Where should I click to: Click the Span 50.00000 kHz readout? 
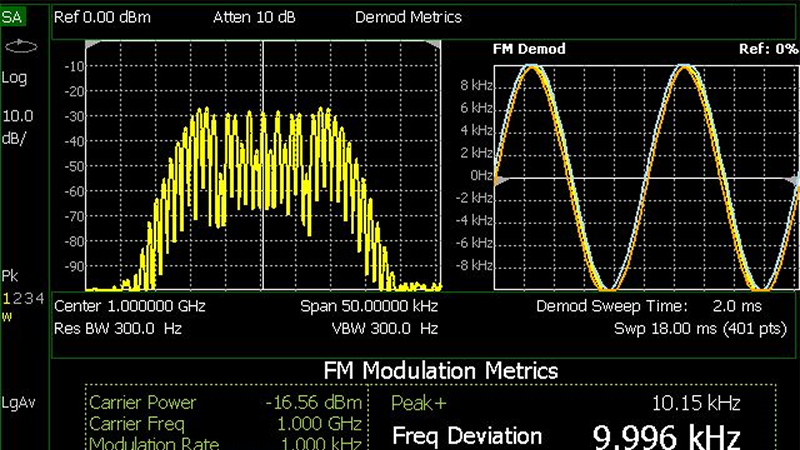369,306
